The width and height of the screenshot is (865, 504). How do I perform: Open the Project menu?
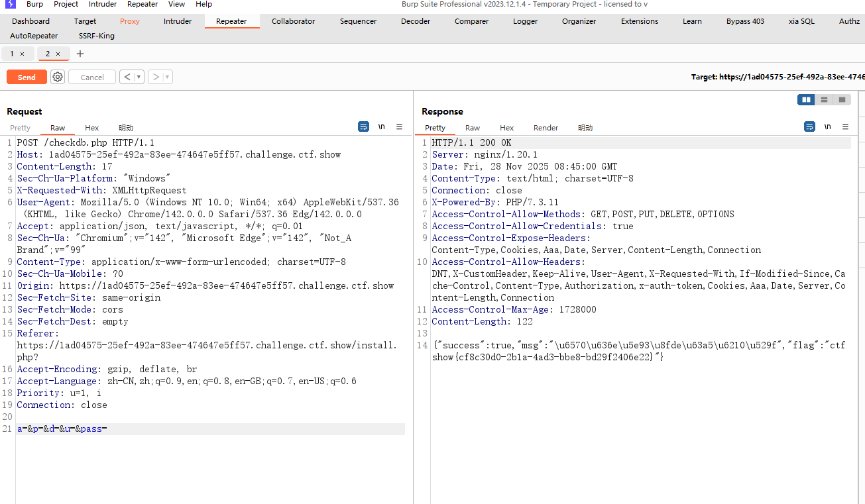[x=66, y=4]
